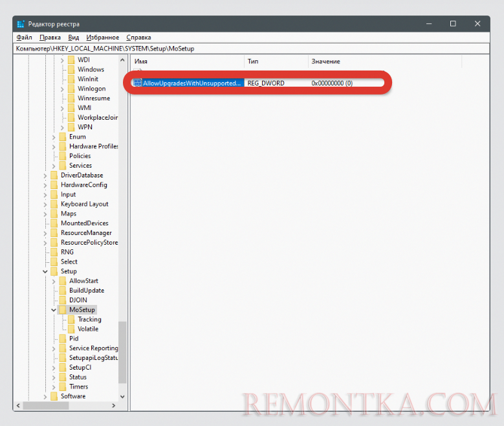Screen dimensions: 504x426
Task: Select the MoSetup key label
Action: [x=82, y=310]
